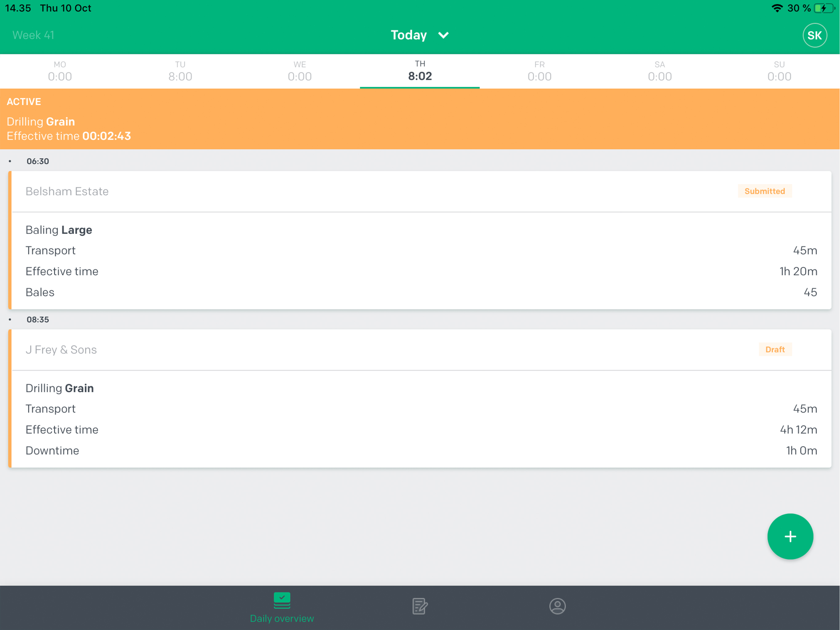Open the notes/edit tab icon
Image resolution: width=840 pixels, height=630 pixels.
pyautogui.click(x=420, y=606)
